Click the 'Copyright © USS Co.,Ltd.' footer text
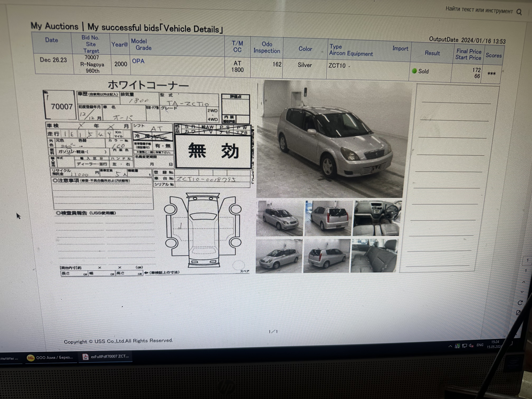The width and height of the screenshot is (532, 399). [118, 341]
